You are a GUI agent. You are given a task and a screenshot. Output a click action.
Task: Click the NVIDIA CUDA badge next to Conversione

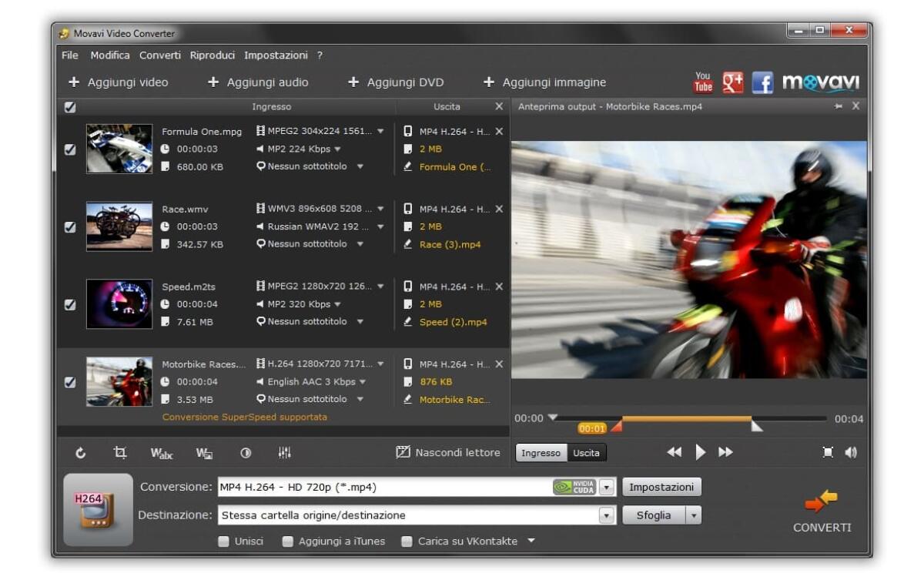(574, 486)
